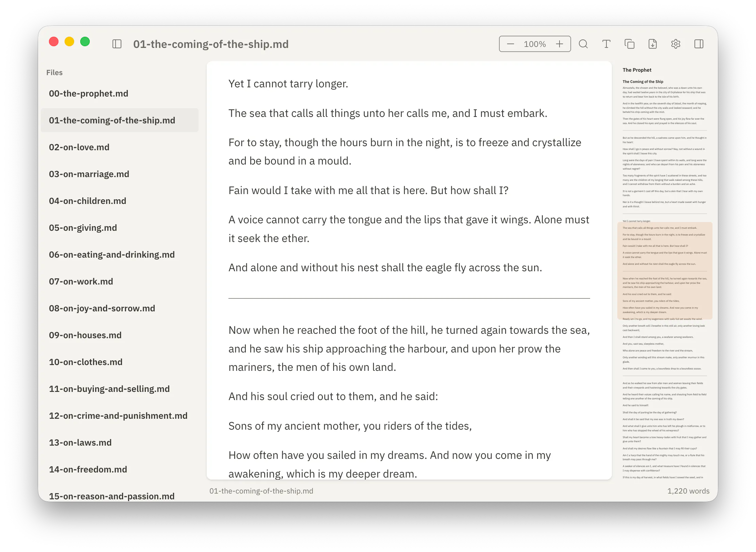The width and height of the screenshot is (756, 552).
Task: Click the 100% zoom level value
Action: (535, 44)
